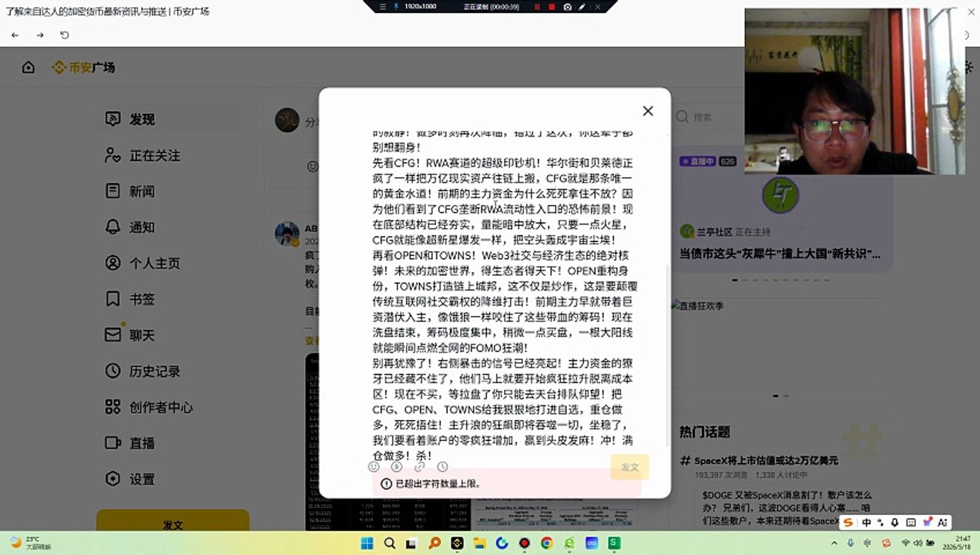Viewport: 980px width, 555px height.
Task: Toggle the 中 input language indicator
Action: click(x=867, y=522)
